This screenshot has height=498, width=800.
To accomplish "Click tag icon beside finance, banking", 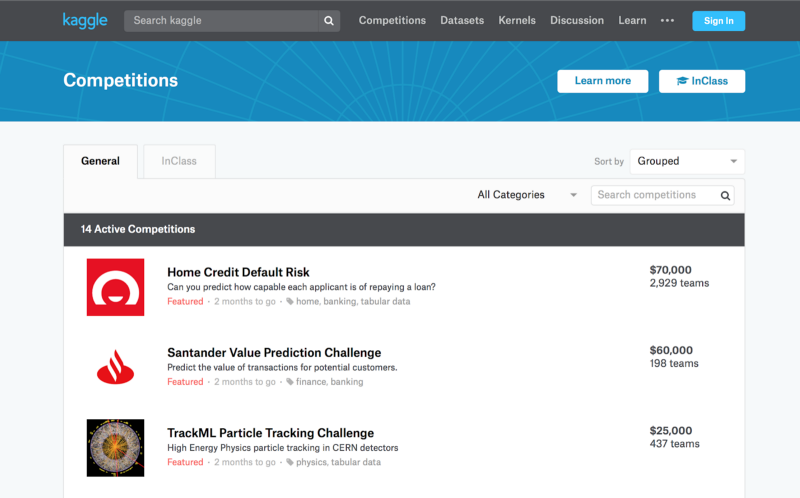I will [x=290, y=382].
